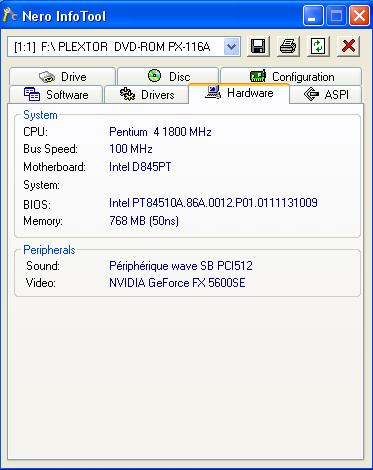Open the drive selection dropdown arrow

232,47
